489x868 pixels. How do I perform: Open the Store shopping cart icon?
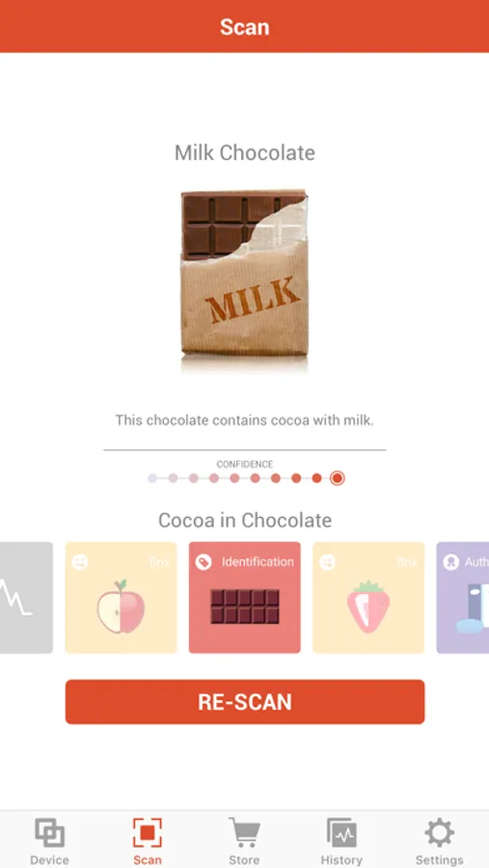pos(244,832)
